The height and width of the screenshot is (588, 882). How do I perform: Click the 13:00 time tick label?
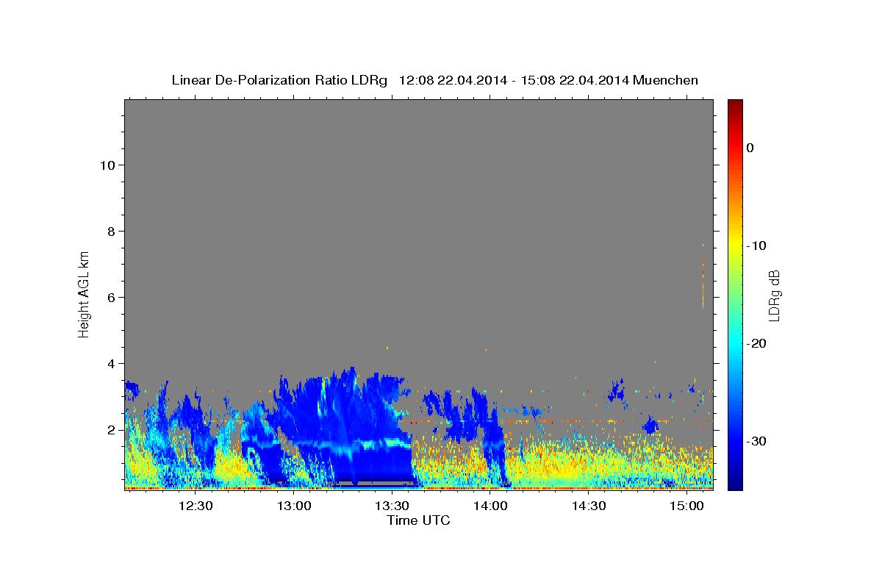coord(294,506)
